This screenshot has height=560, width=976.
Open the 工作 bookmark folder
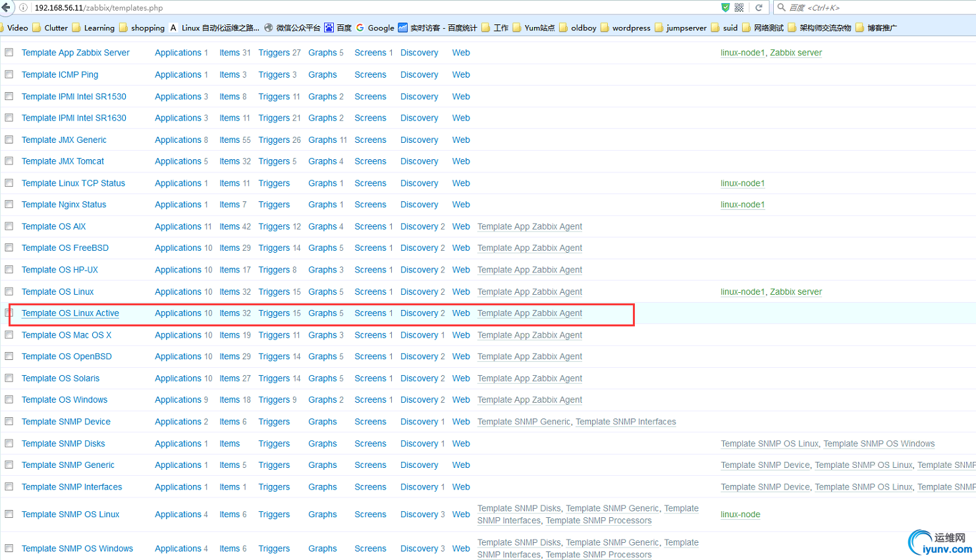495,28
